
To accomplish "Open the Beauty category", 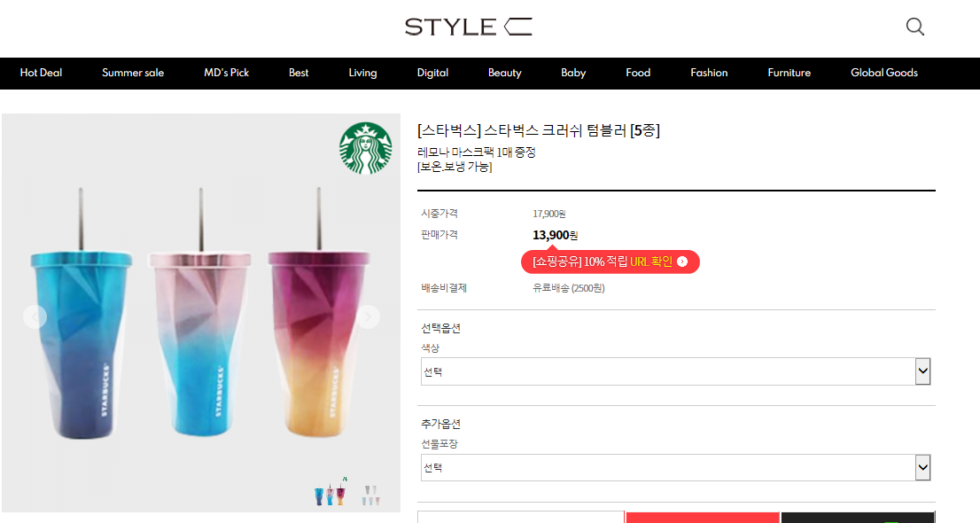I will [x=504, y=73].
